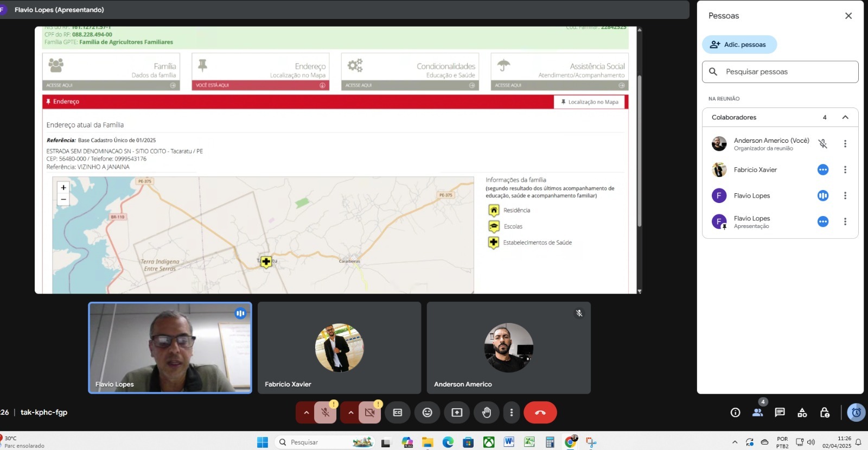
Task: Select the Assistência Social section tab
Action: click(x=559, y=71)
